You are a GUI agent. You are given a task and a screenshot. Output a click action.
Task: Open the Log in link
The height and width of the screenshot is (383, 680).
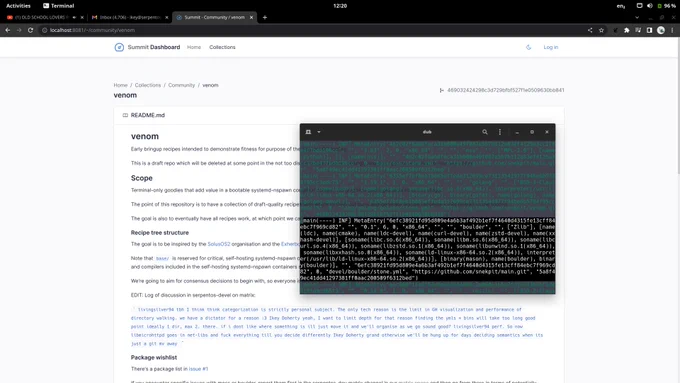point(551,47)
